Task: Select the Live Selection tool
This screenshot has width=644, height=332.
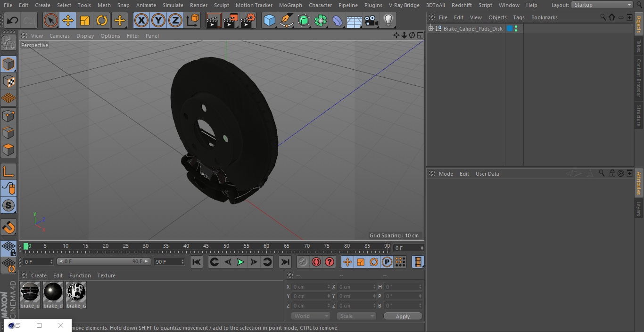Action: [x=50, y=21]
